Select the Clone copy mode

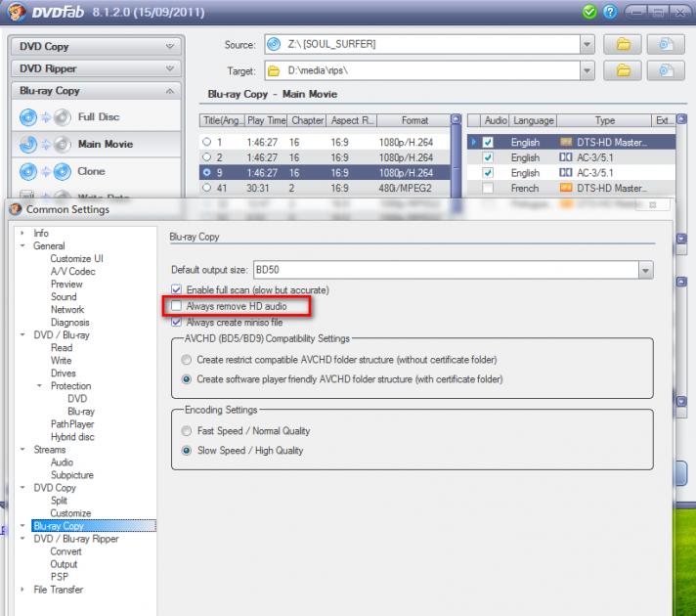click(96, 171)
